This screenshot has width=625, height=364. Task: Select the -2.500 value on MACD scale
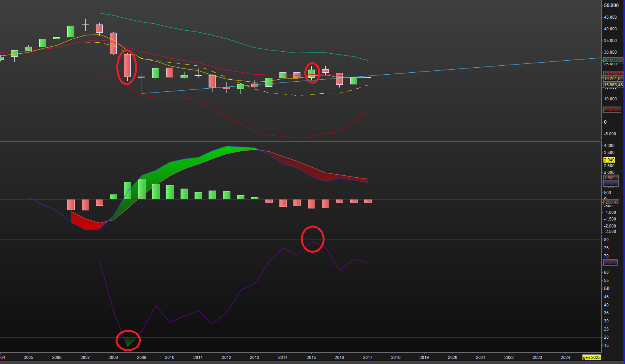[609, 231]
